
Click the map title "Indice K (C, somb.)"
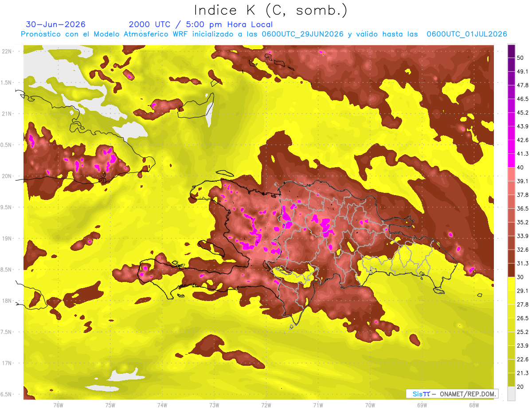(x=270, y=10)
